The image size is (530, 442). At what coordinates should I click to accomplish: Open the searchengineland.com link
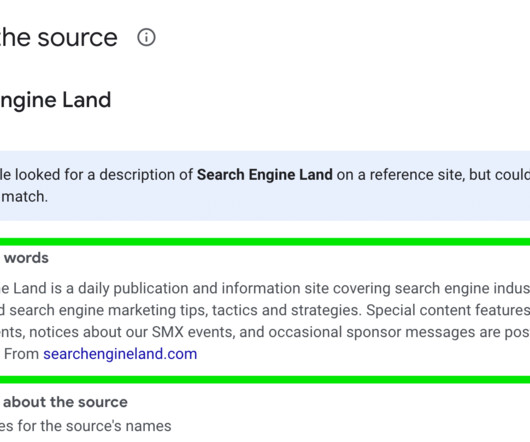click(120, 354)
